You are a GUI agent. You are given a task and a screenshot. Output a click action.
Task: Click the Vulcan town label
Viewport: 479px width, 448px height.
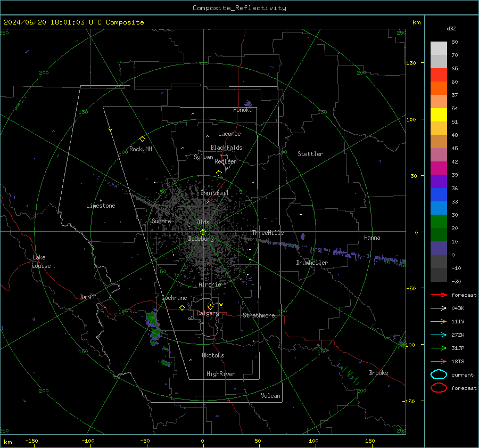(271, 396)
